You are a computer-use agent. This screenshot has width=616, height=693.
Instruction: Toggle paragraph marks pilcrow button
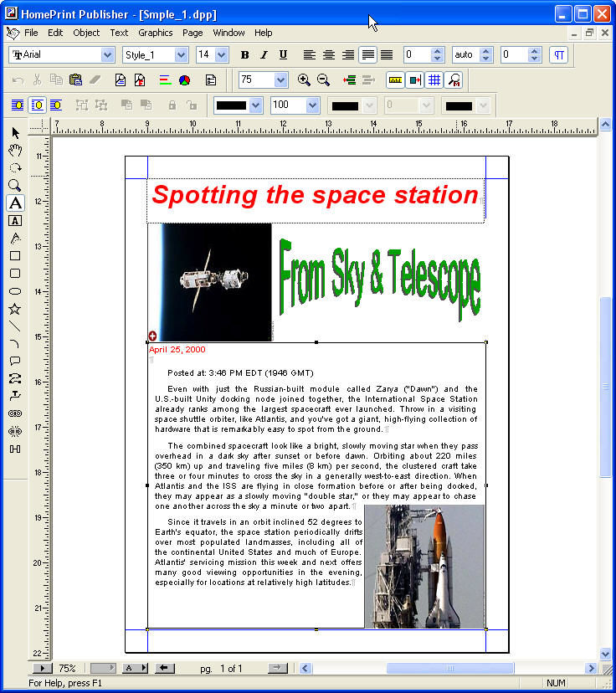pos(559,54)
